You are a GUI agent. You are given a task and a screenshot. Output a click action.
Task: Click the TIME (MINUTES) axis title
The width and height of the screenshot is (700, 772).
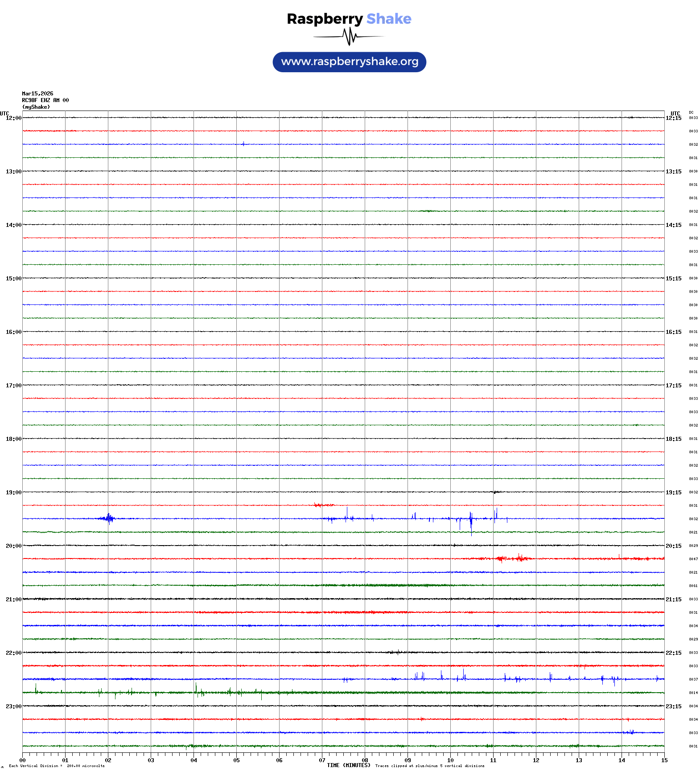click(349, 765)
